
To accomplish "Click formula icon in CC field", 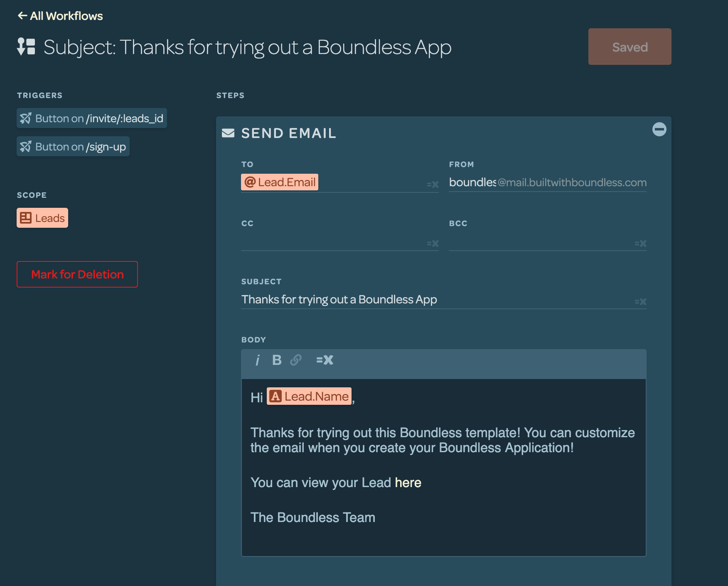I will [x=433, y=244].
